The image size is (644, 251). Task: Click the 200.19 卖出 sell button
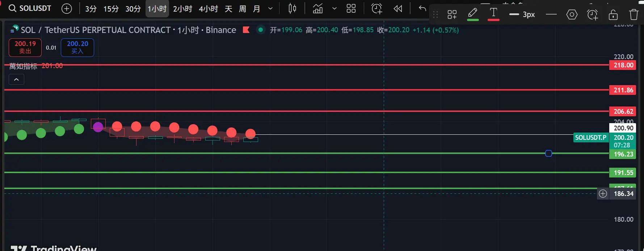tap(25, 47)
